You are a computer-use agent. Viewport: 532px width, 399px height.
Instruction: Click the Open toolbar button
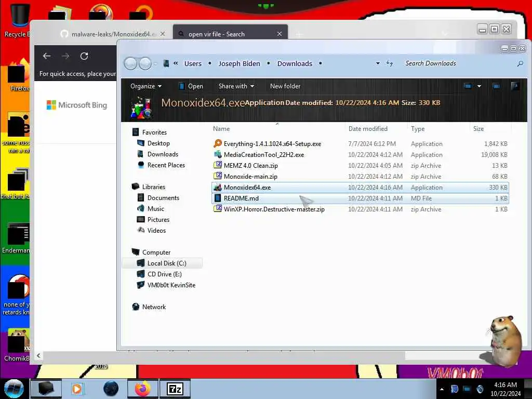(191, 86)
